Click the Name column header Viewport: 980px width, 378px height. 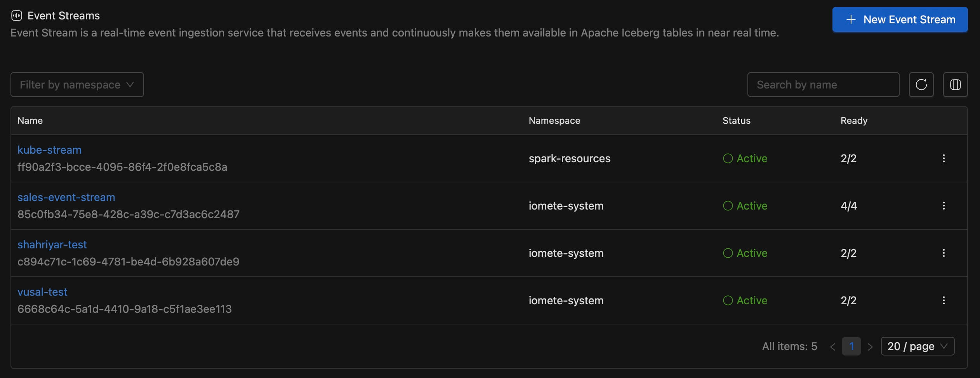point(30,121)
